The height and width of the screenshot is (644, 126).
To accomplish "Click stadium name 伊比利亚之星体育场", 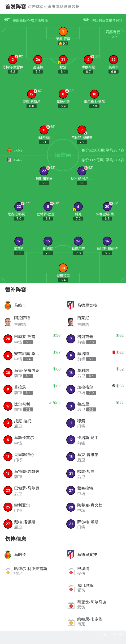I will pos(107,20).
